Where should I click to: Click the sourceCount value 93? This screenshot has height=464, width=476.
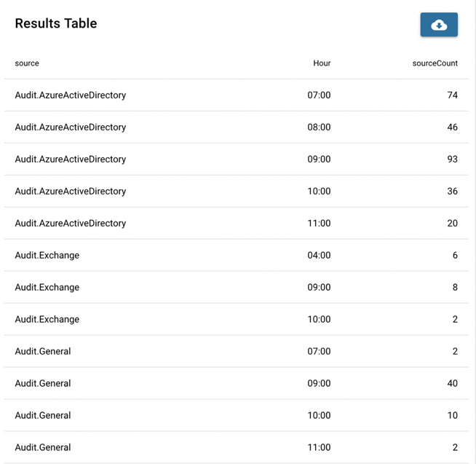pyautogui.click(x=452, y=160)
